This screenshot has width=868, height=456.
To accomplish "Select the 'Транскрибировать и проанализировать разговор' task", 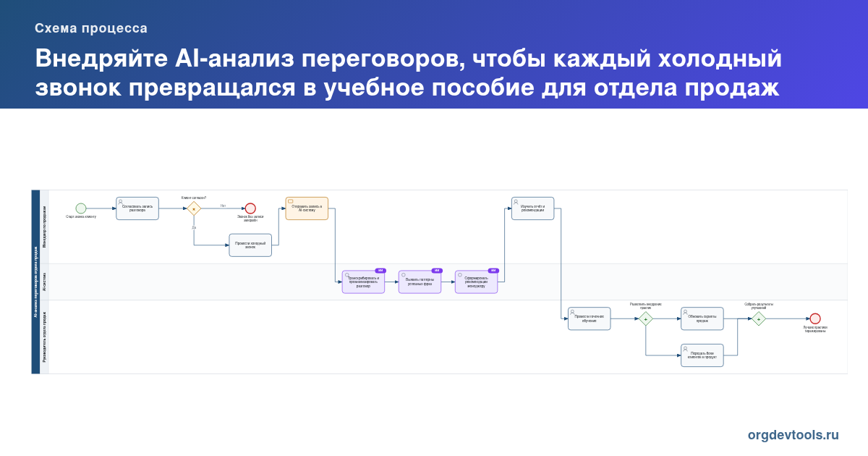I will tap(363, 282).
